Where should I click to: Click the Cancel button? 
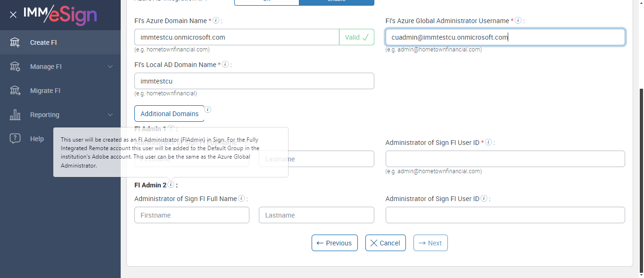pos(386,243)
